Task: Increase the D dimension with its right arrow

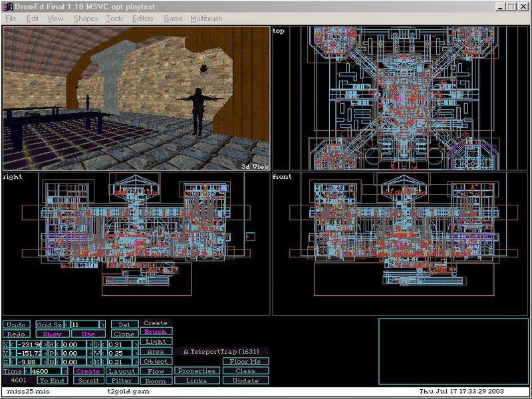Action: click(x=136, y=344)
